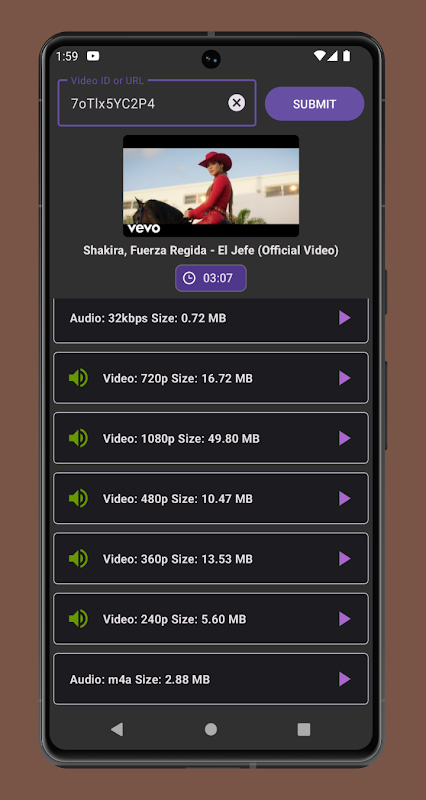Clear the Video ID text with X icon
Screen dimensions: 426x800
(x=236, y=103)
